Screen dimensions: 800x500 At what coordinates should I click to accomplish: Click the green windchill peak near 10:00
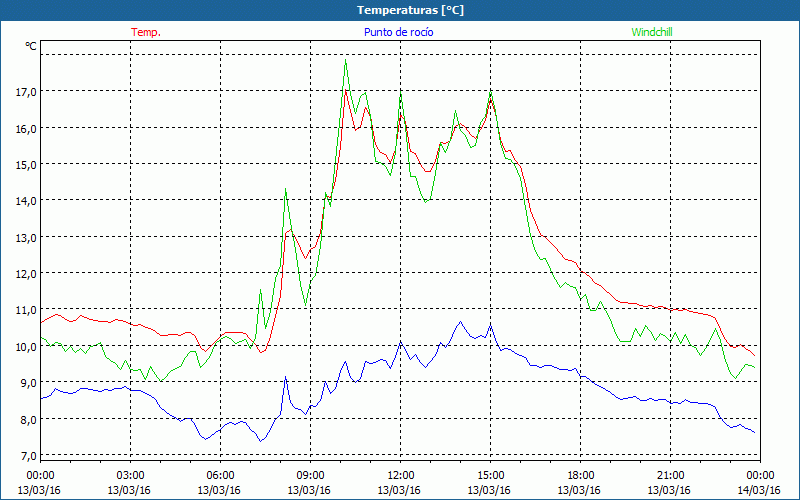pos(345,61)
